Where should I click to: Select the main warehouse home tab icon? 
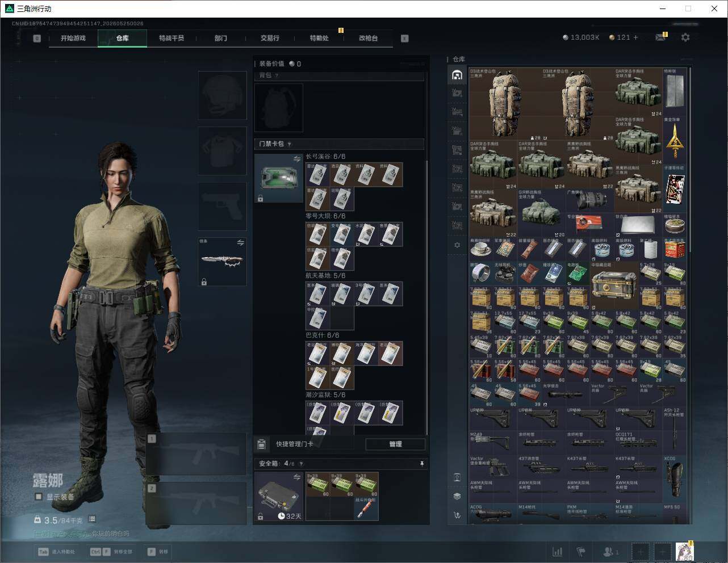coord(457,75)
